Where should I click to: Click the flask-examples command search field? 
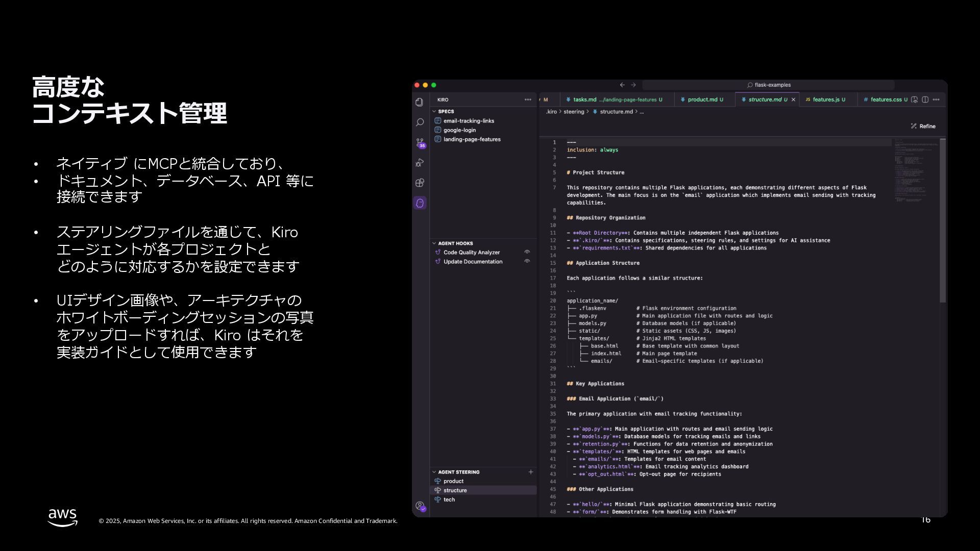pyautogui.click(x=768, y=85)
